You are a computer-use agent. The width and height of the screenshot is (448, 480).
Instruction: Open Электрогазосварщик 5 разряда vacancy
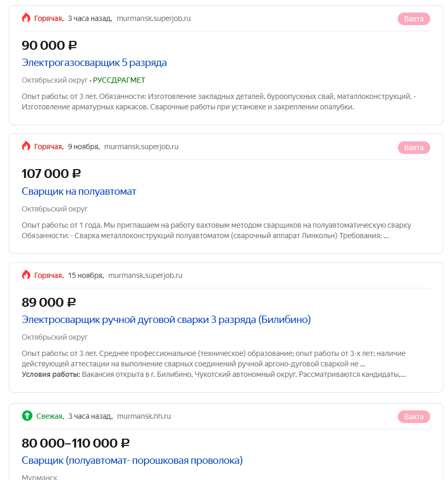point(94,63)
